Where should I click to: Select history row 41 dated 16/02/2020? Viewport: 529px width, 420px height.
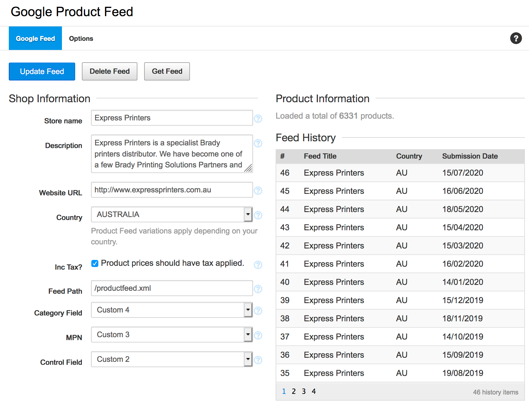point(400,264)
